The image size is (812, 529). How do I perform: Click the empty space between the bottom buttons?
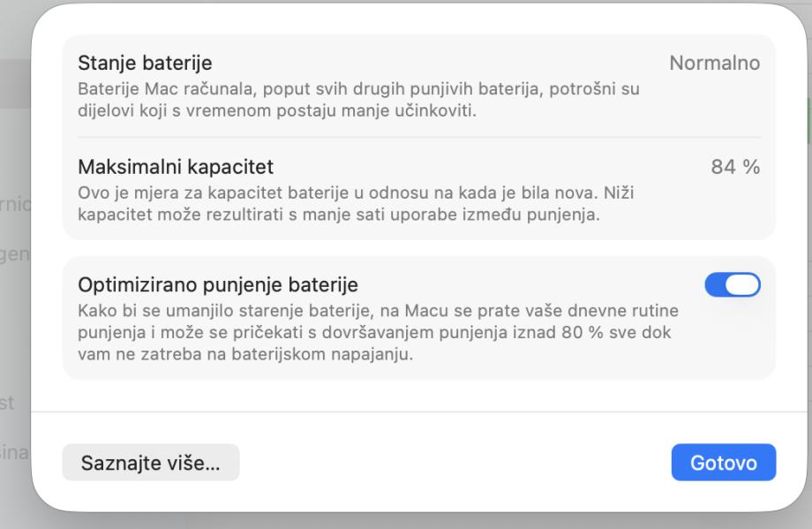pos(455,463)
